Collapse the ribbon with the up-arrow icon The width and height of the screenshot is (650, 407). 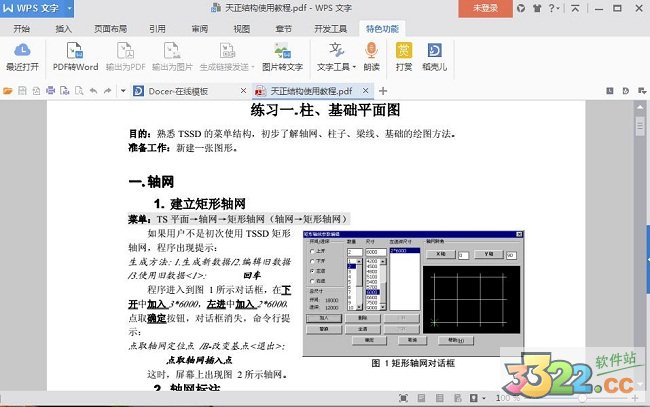575,8
